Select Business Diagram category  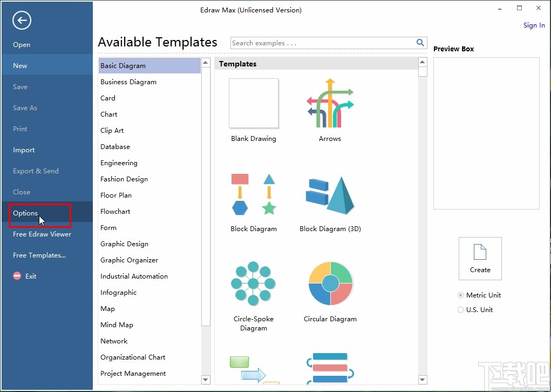(149, 82)
